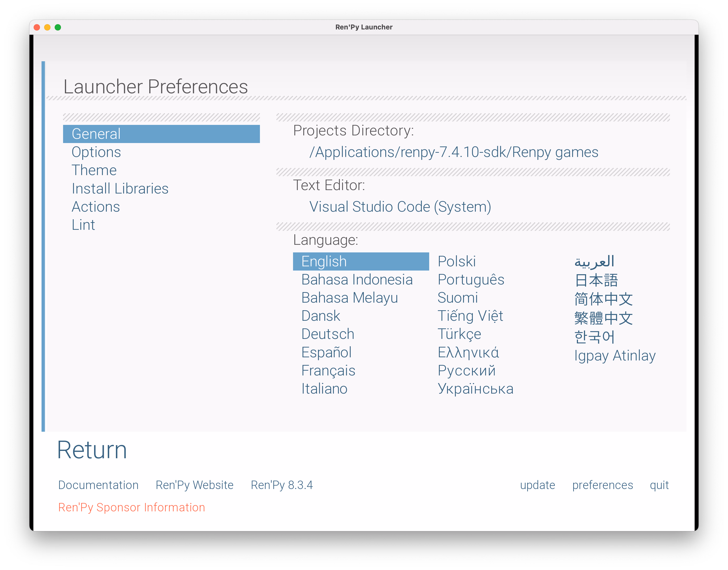Image resolution: width=728 pixels, height=570 pixels.
Task: Switch to the Theme section
Action: click(x=94, y=170)
